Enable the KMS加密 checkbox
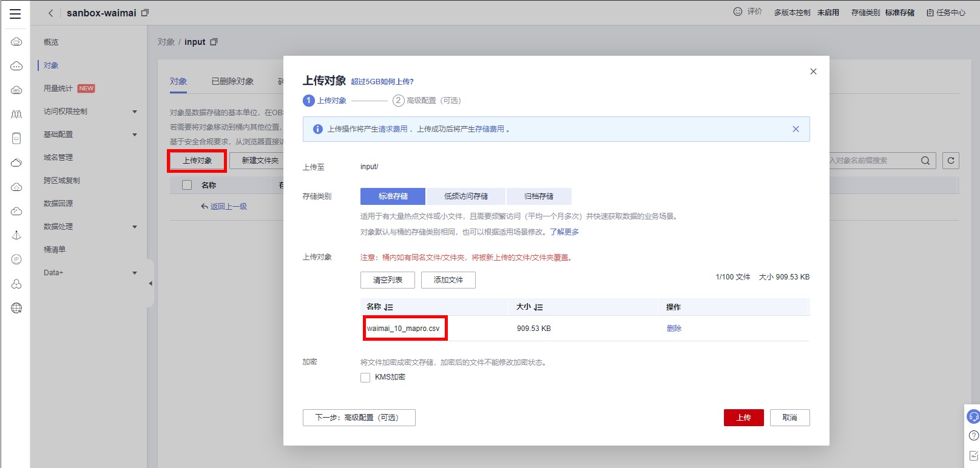Image resolution: width=980 pixels, height=468 pixels. pos(365,378)
